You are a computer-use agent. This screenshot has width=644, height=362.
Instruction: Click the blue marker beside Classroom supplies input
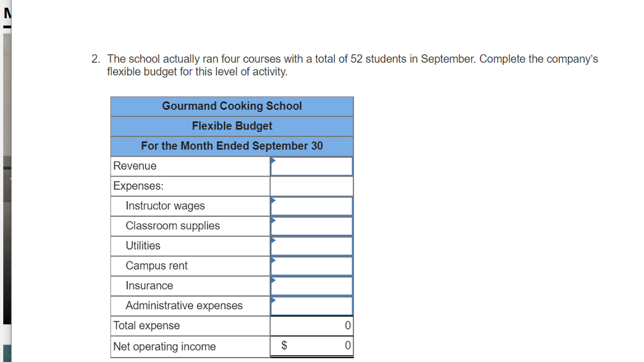point(272,222)
